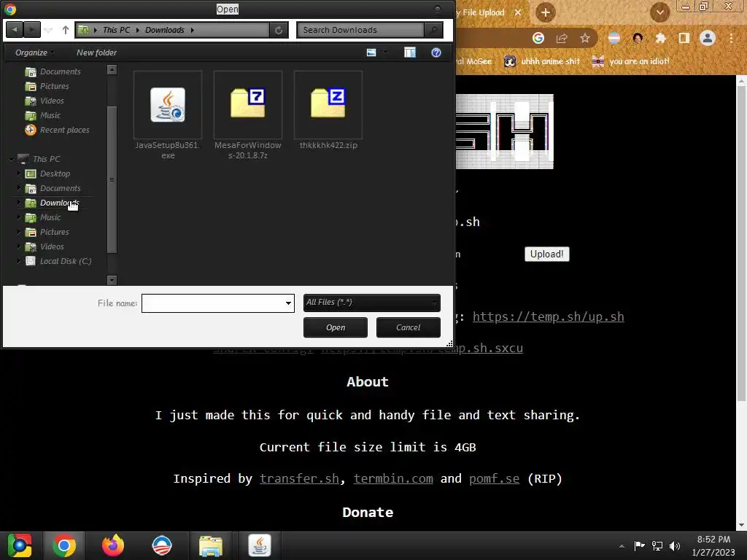Refresh the Downloads folder listing
Image resolution: width=747 pixels, height=560 pixels.
pyautogui.click(x=279, y=30)
